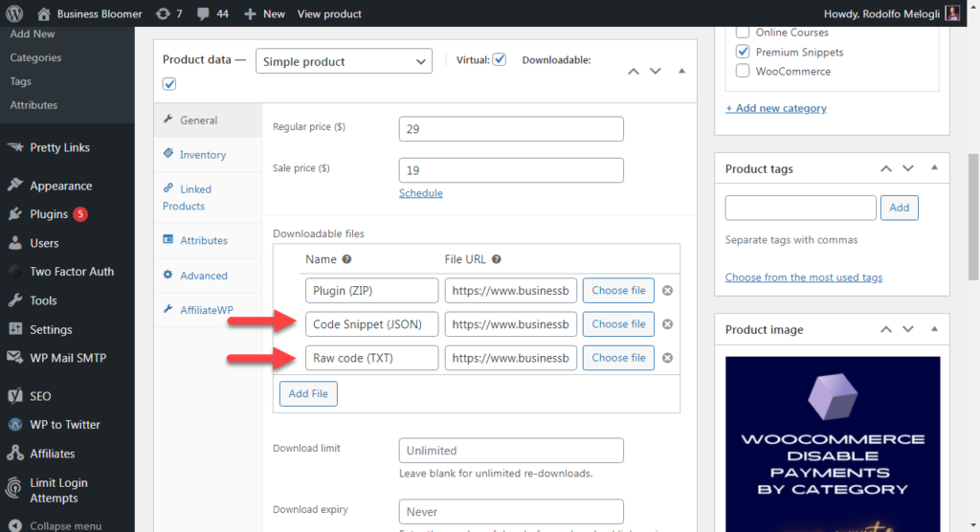Open the Linked Products tab
This screenshot has height=532, width=980.
tap(208, 197)
